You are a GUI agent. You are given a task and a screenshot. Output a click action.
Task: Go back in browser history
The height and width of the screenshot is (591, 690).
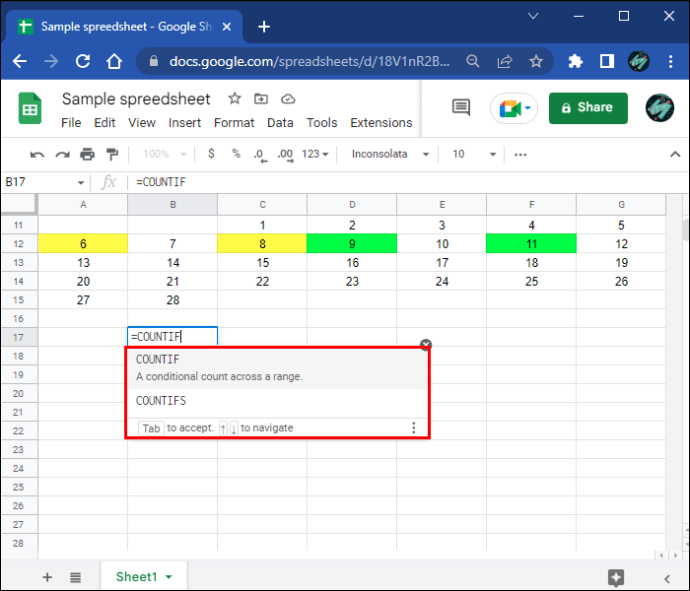[x=20, y=61]
